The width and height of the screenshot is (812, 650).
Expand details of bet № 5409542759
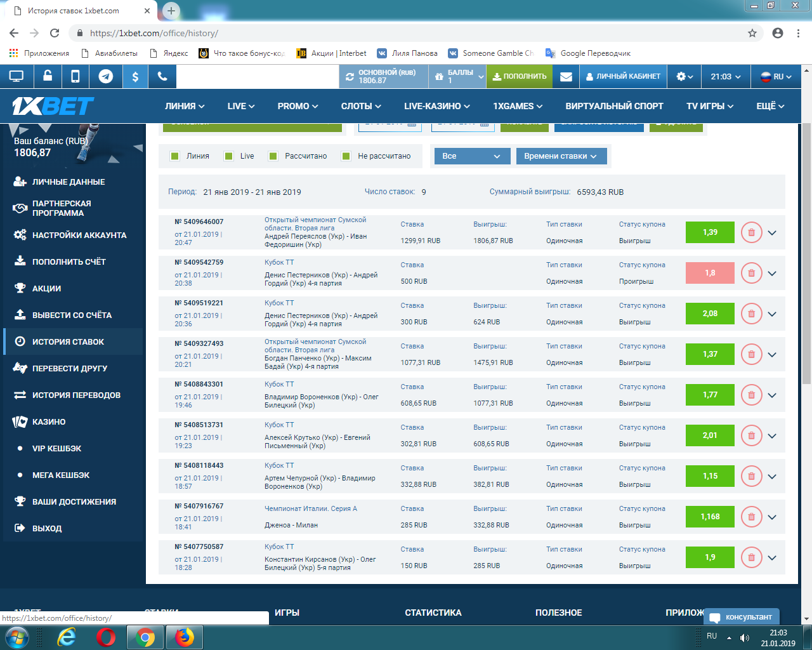(x=772, y=274)
